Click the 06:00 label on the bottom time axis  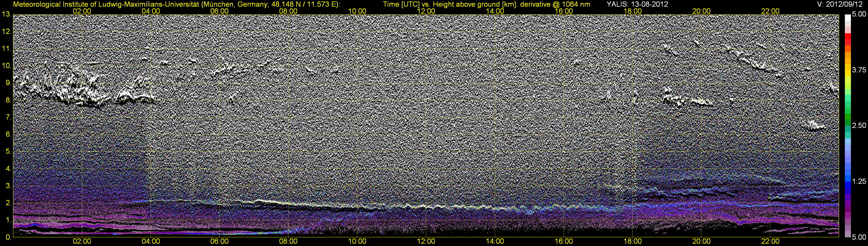point(219,242)
